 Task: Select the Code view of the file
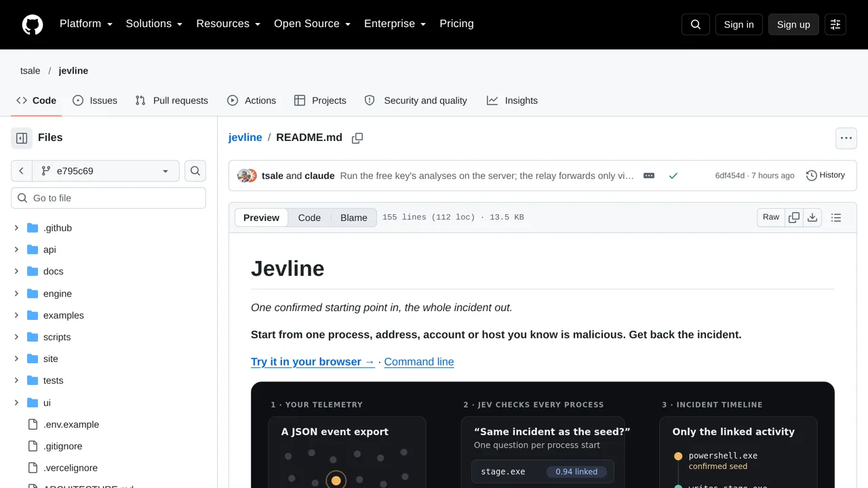[309, 218]
